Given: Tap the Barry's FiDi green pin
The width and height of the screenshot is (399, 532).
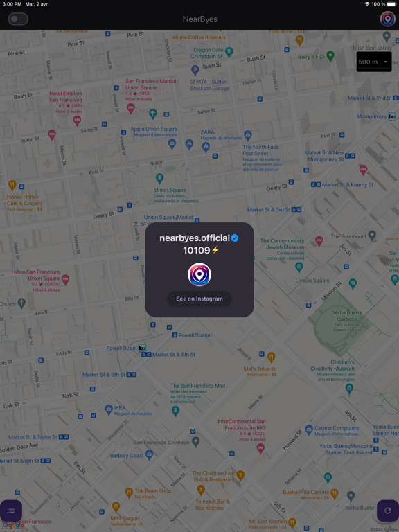Looking at the screenshot, I should click(330, 56).
